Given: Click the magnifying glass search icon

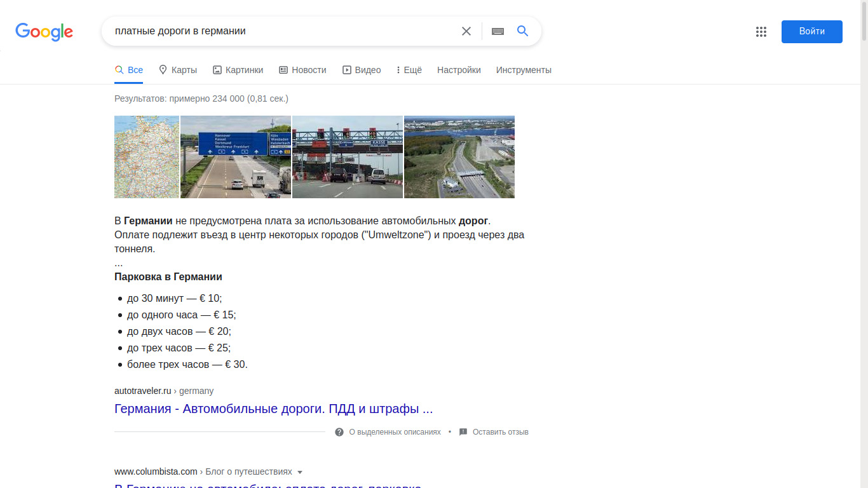Looking at the screenshot, I should click(x=522, y=31).
